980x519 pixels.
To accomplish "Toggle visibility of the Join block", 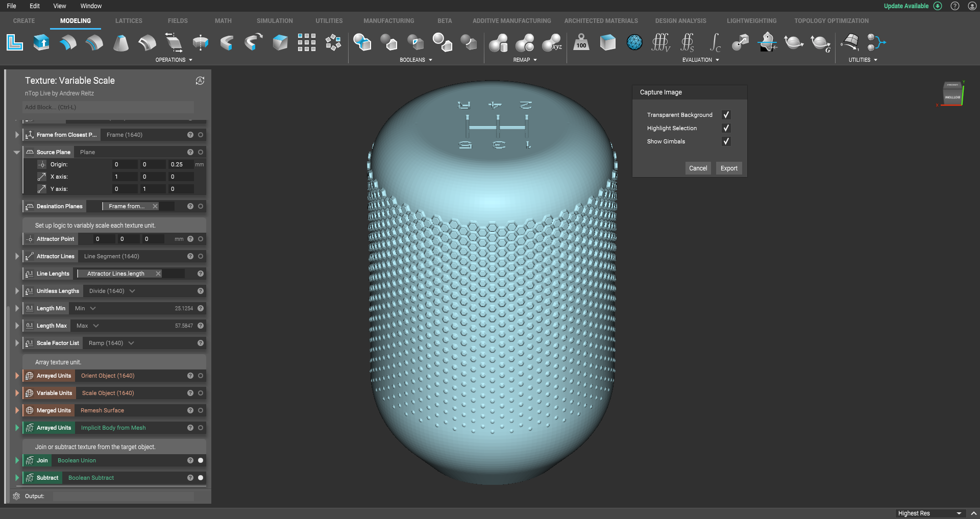I will coord(201,460).
